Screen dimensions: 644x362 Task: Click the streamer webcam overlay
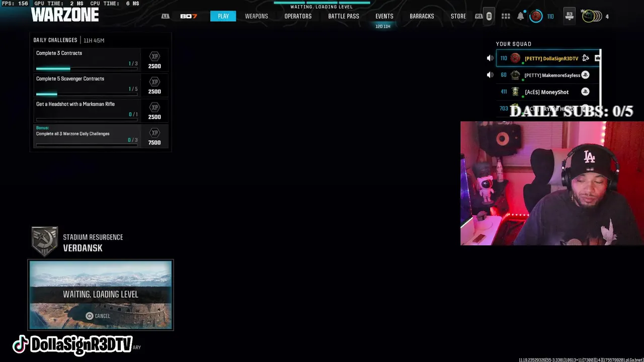tap(552, 183)
